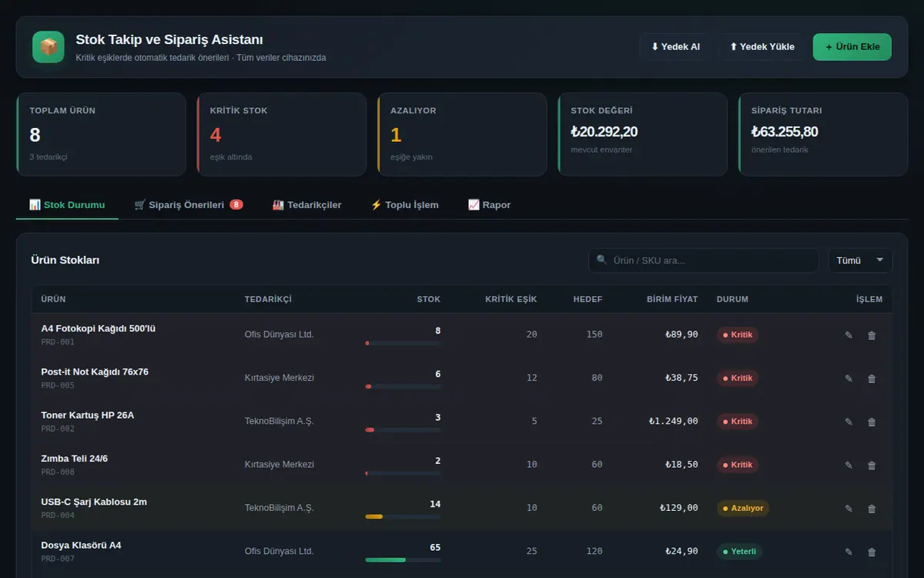This screenshot has width=924, height=578.
Task: Click the Kritik badge for Toner Kartuş
Action: coord(738,422)
